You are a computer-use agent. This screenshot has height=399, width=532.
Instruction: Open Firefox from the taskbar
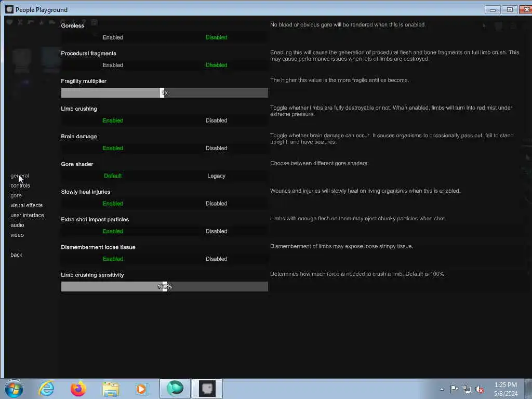[78, 389]
